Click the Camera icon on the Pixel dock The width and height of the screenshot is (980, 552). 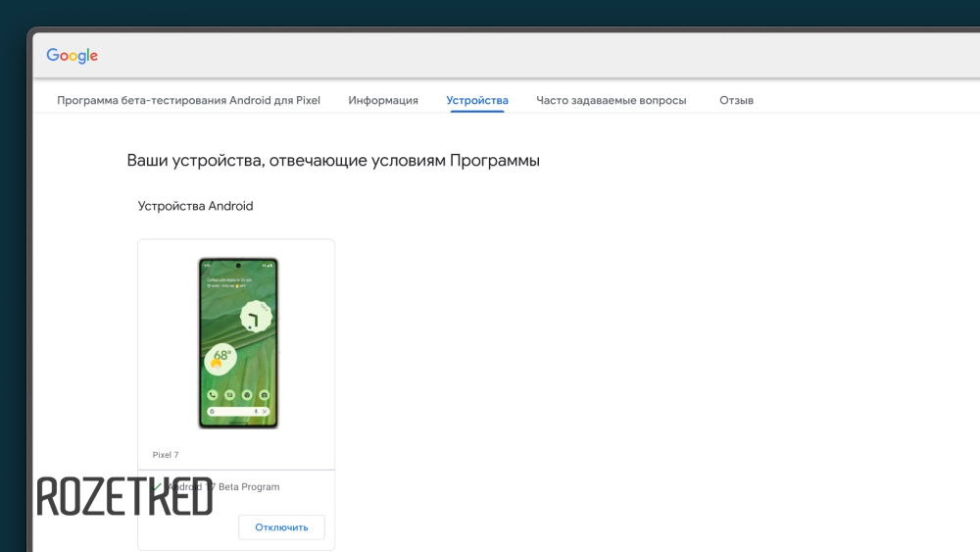tap(265, 394)
